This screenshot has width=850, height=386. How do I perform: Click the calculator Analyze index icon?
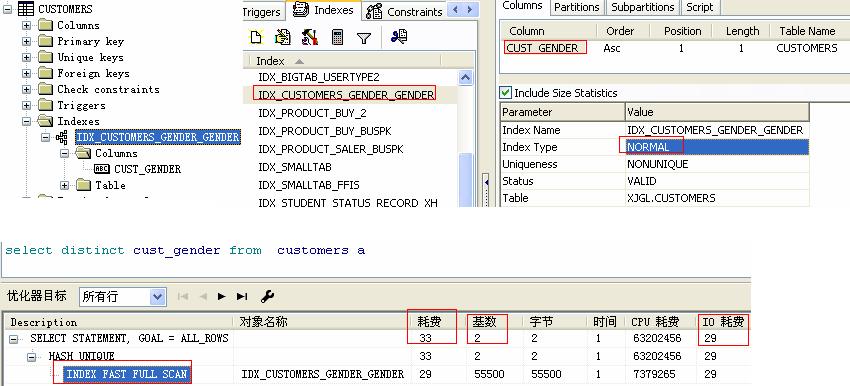(x=337, y=37)
